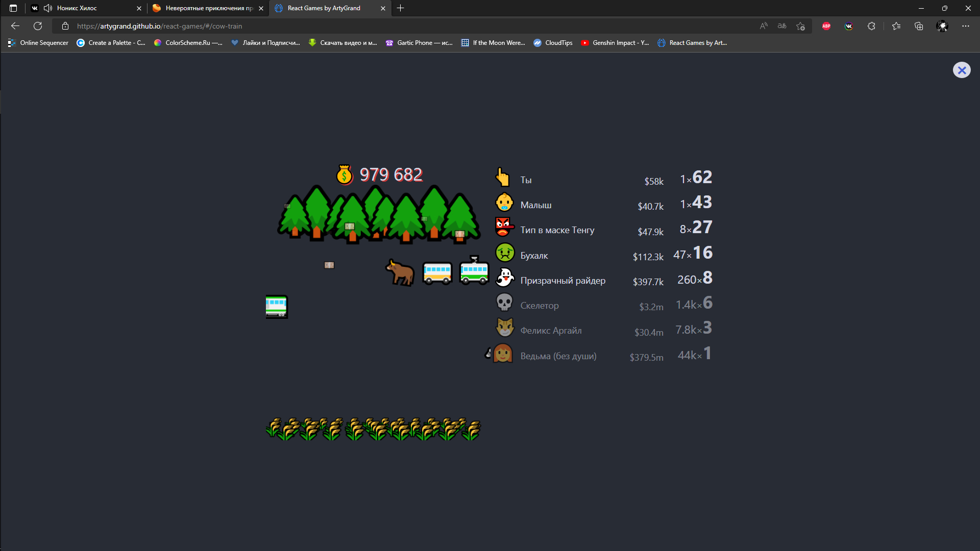Close the game with blue X button

(x=961, y=70)
